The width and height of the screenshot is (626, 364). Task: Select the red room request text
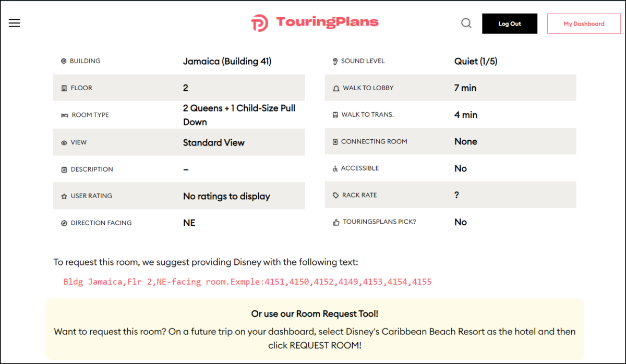tap(249, 282)
